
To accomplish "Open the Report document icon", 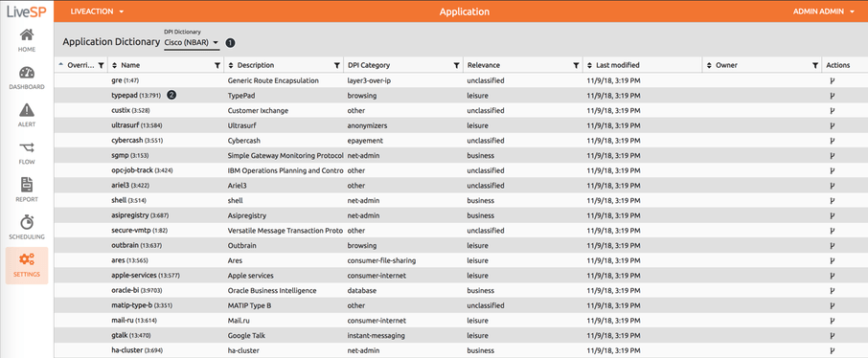I will pyautogui.click(x=27, y=184).
